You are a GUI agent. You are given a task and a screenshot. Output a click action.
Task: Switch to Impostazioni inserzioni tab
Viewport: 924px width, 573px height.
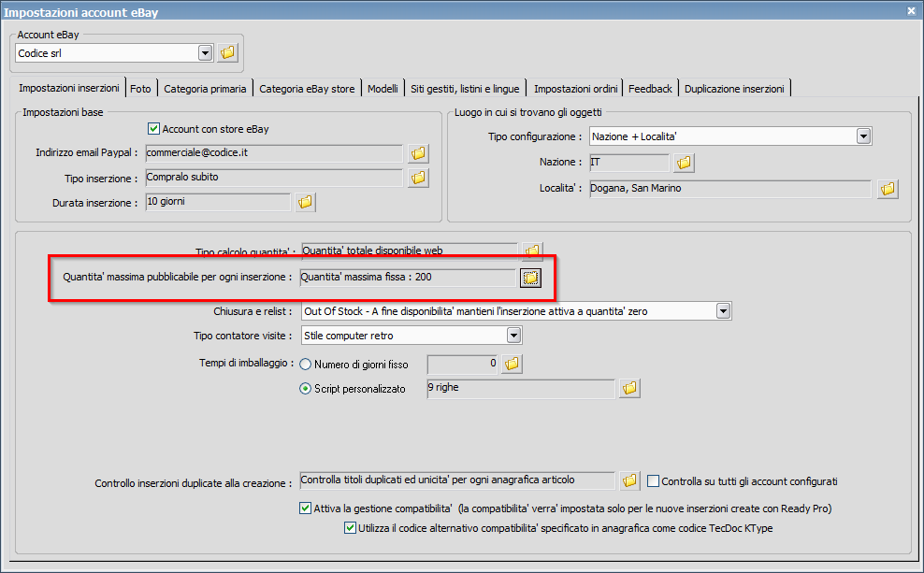click(x=68, y=88)
